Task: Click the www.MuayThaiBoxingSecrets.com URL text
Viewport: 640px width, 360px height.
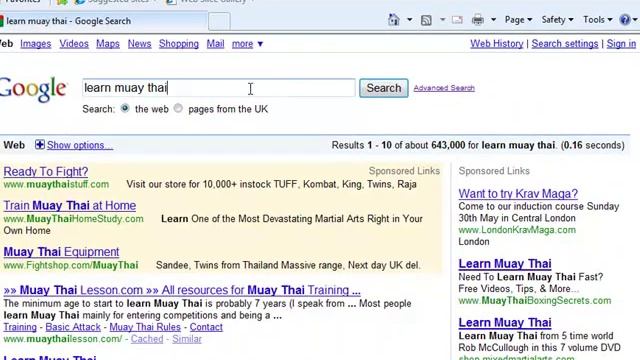Action: pyautogui.click(x=535, y=301)
